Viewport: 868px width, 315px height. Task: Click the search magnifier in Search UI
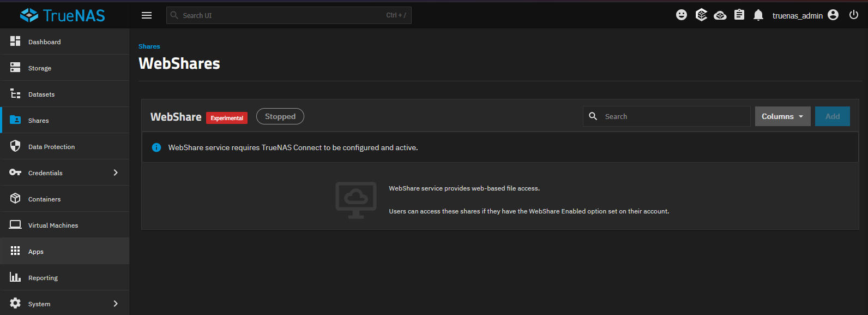[x=174, y=15]
